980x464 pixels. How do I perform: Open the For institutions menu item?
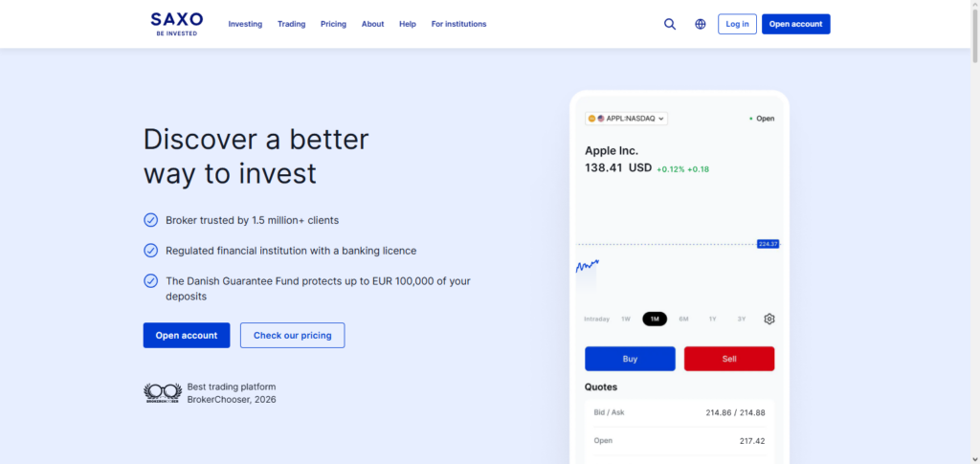pos(458,24)
